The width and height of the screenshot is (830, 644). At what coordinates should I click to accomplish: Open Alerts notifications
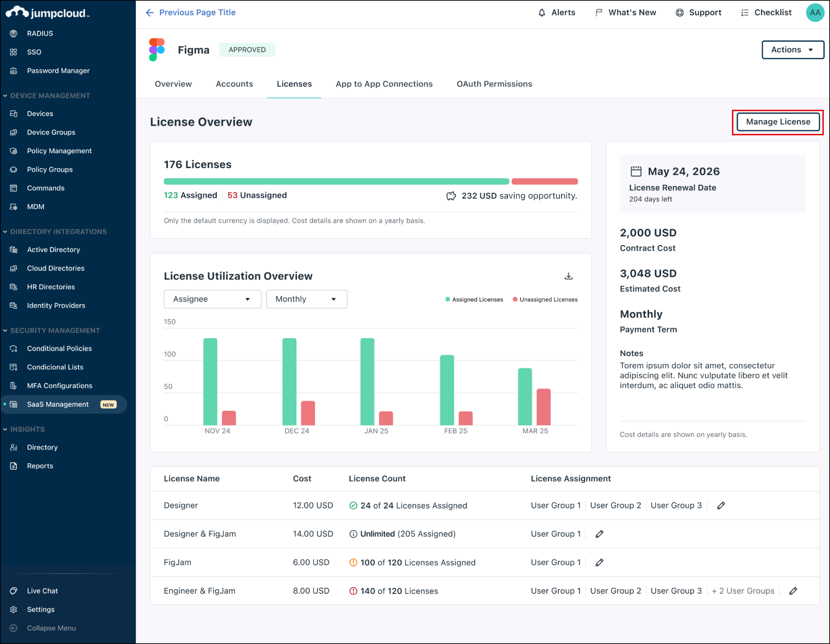coord(557,12)
